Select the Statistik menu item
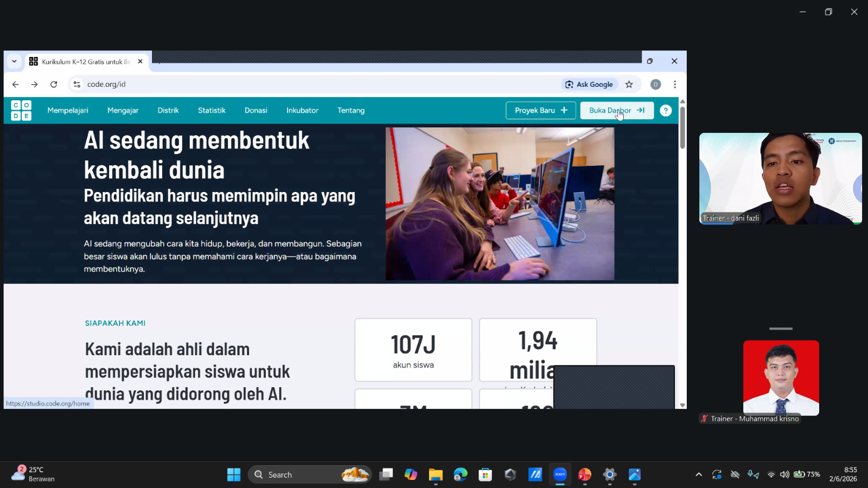 (x=212, y=111)
